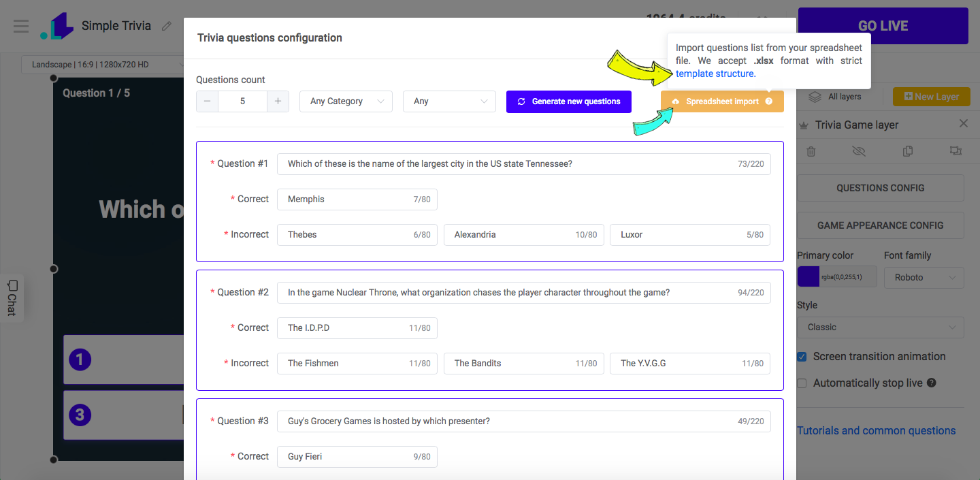This screenshot has width=980, height=480.
Task: Open the QUESTIONS CONFIG button
Action: click(x=881, y=188)
